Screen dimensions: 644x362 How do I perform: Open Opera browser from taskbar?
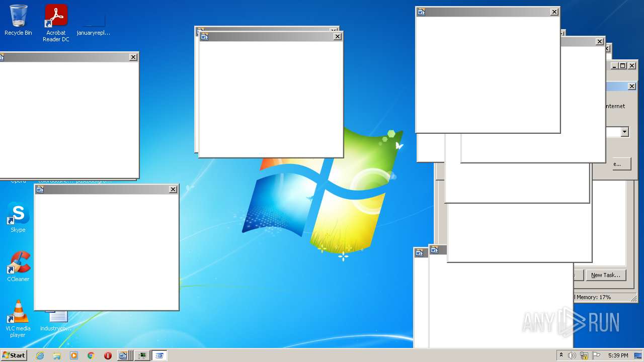108,355
